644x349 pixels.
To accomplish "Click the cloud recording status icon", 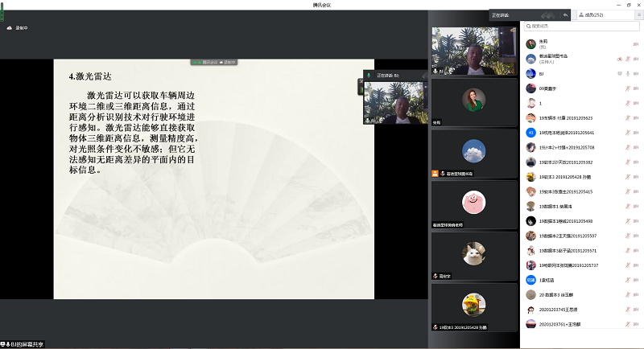I will [9, 28].
